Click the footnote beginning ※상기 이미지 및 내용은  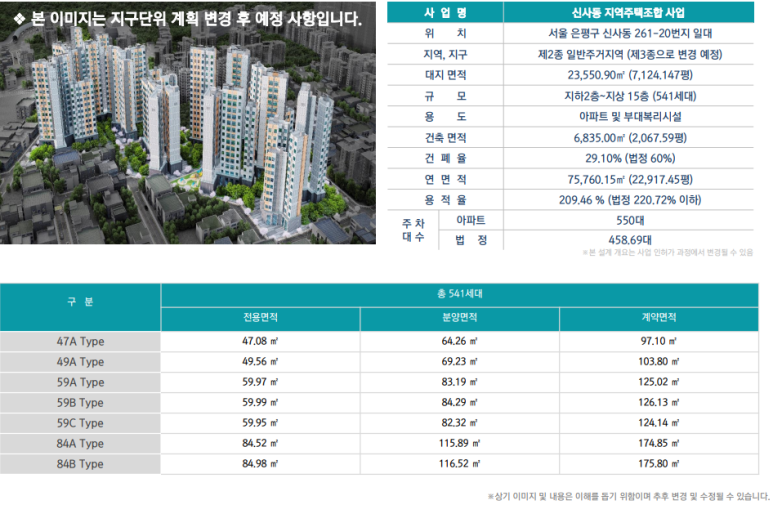coord(629,496)
